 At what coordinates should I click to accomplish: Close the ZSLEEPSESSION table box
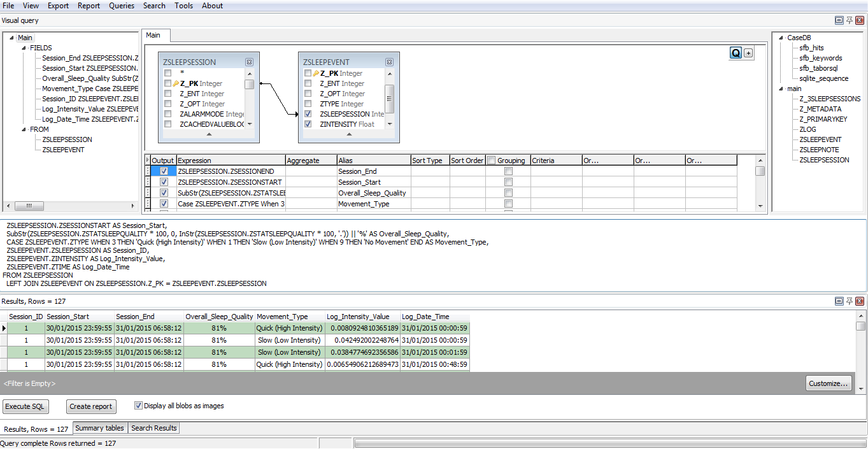(x=249, y=62)
